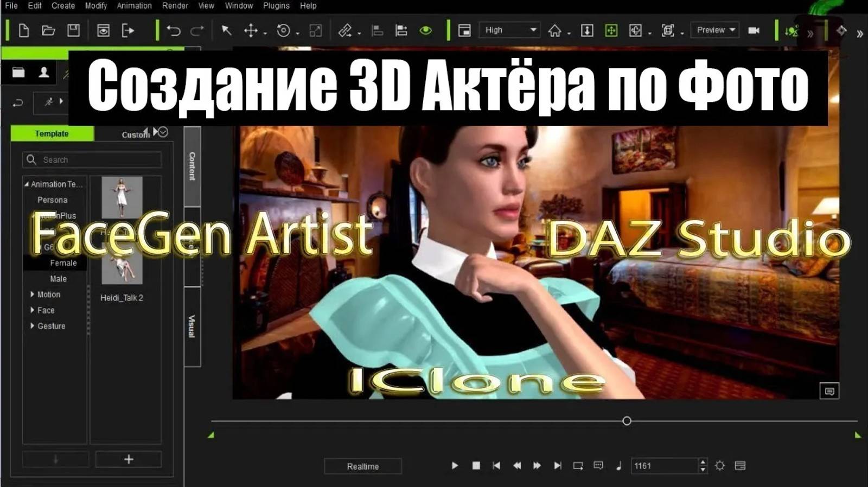The height and width of the screenshot is (487, 868).
Task: Click the content Search field
Action: pyautogui.click(x=92, y=159)
